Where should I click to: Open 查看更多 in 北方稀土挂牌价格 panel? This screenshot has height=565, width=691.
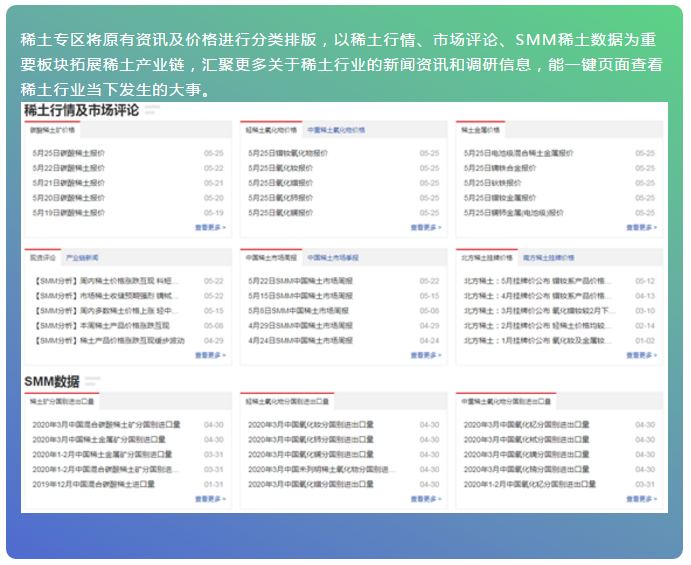point(641,355)
